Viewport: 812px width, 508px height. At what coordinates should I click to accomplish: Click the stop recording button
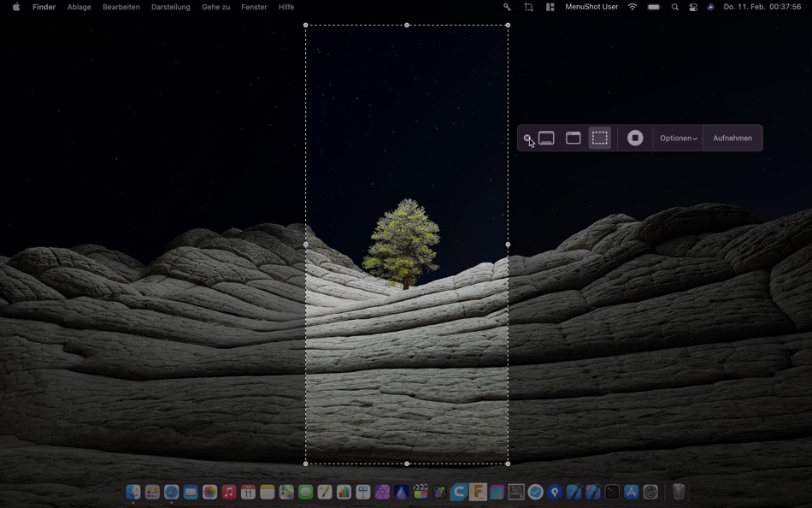[x=635, y=138]
